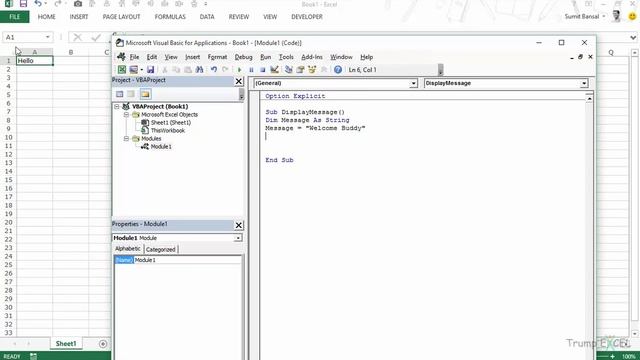
Task: Click the View Microsoft Excel icon in VBA toolbar
Action: pos(122,70)
